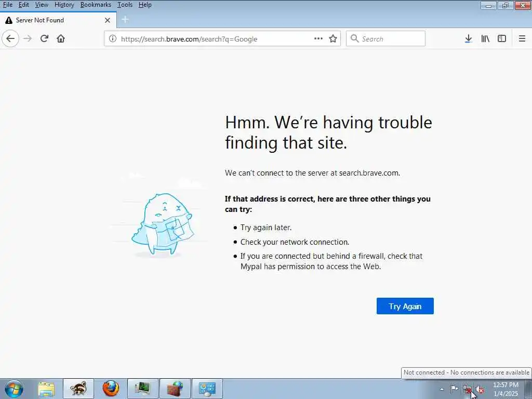Click the muted volume tray icon
The height and width of the screenshot is (399, 532).
pos(480,390)
